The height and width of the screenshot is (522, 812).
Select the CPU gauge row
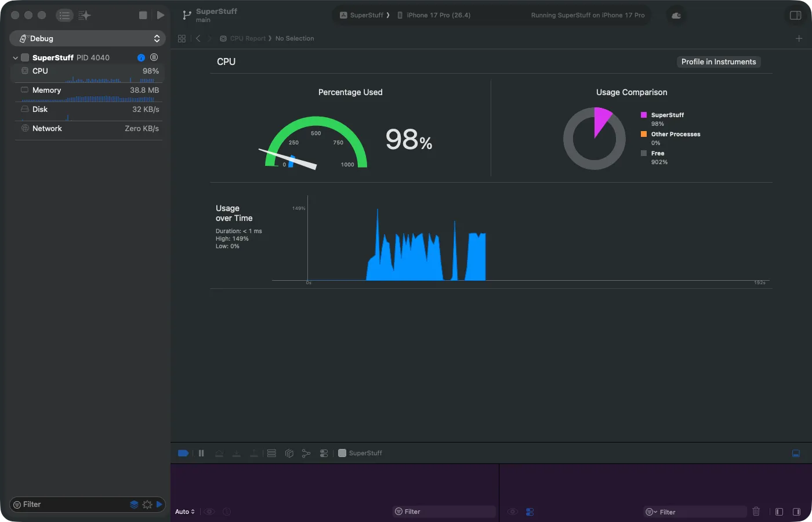click(88, 73)
